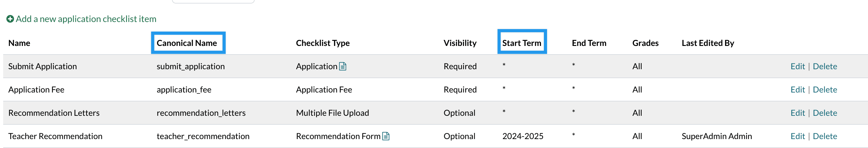Click the Canonical Name column header

click(x=187, y=43)
